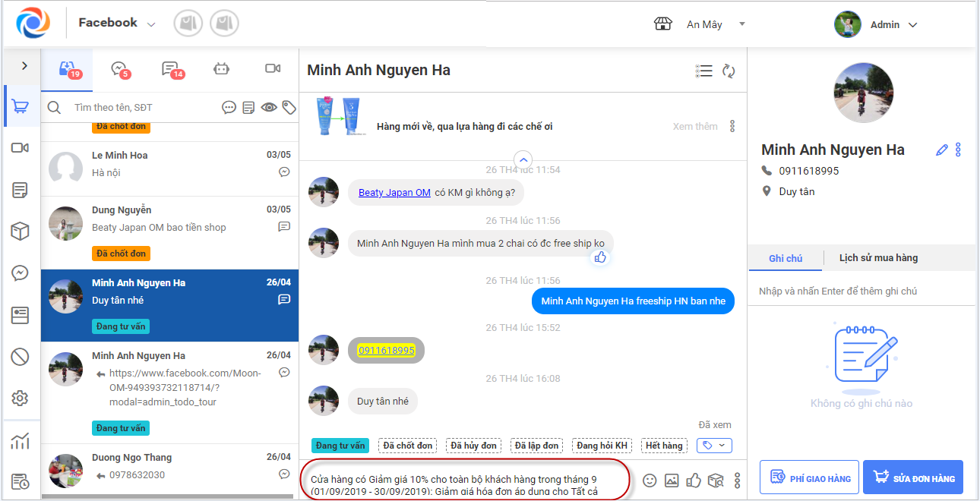
Task: Send a thumbs-up like in chat
Action: click(x=693, y=480)
